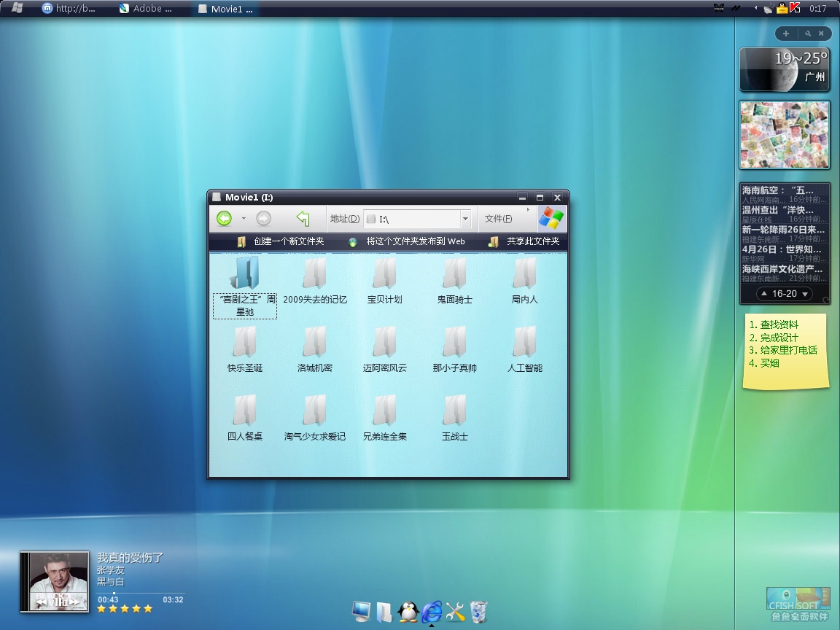840x630 pixels.
Task: Open the QQ penguin icon in dock
Action: pyautogui.click(x=408, y=612)
